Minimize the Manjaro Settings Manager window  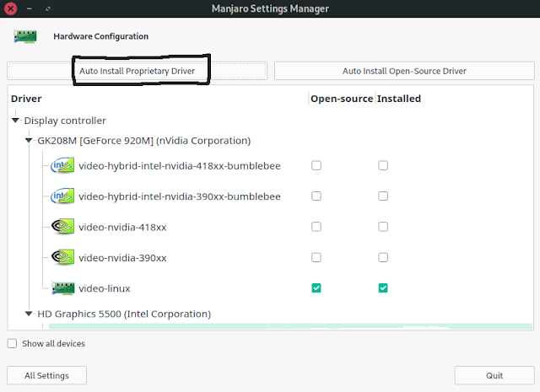coord(30,8)
